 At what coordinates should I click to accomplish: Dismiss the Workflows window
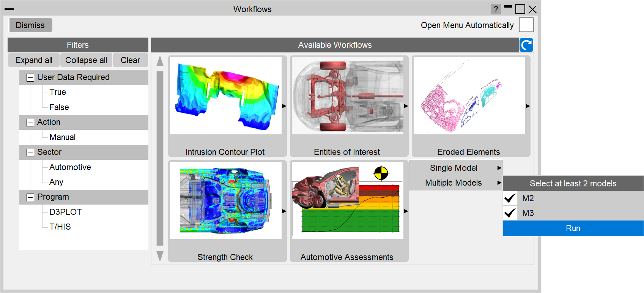[x=30, y=25]
